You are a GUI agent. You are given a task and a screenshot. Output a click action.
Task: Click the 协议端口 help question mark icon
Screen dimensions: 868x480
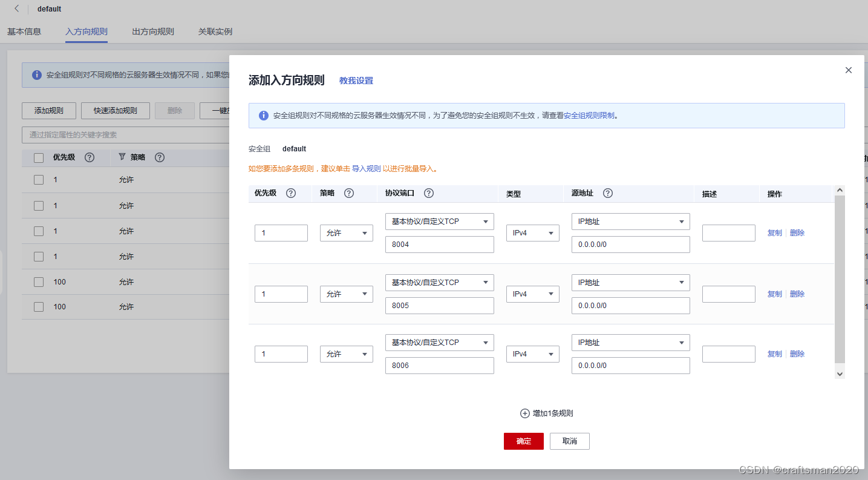[x=429, y=193]
